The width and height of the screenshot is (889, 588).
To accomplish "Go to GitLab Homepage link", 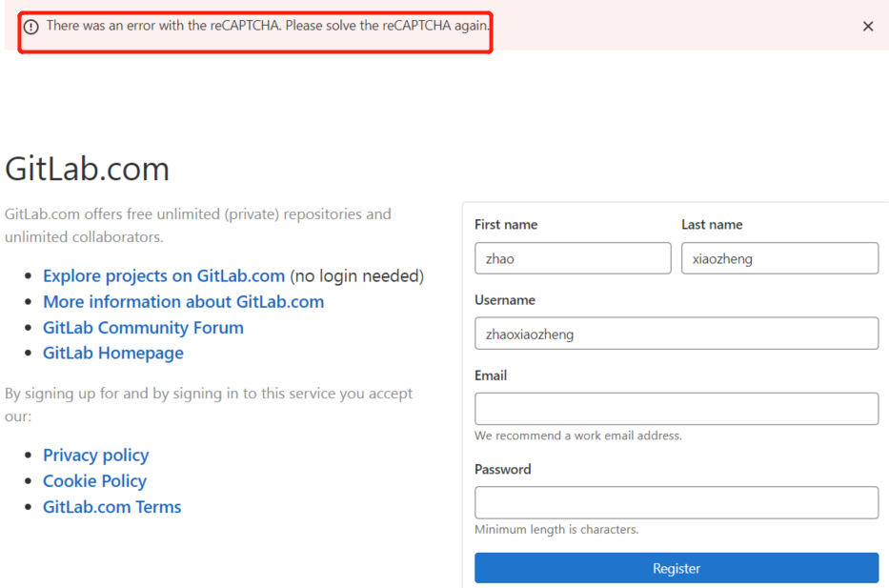I will 113,354.
